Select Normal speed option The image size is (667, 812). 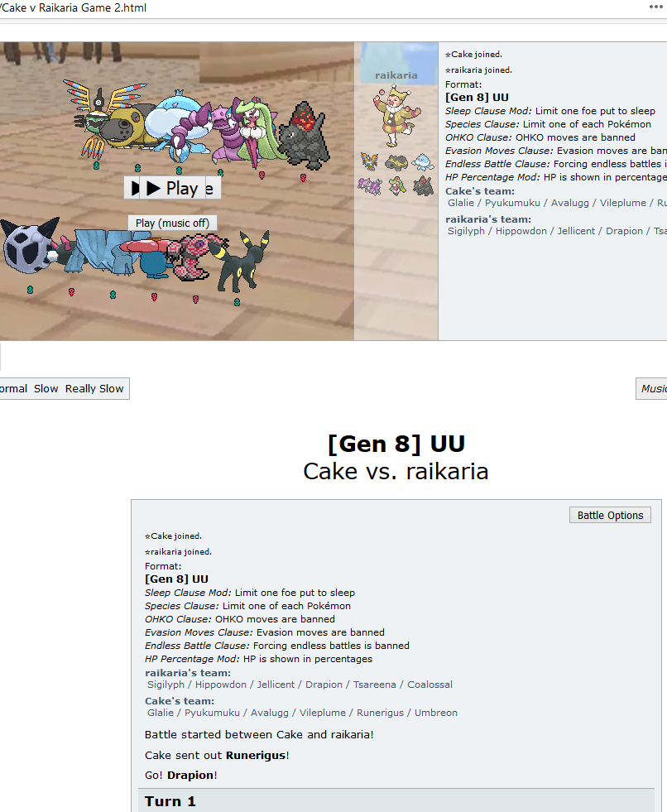(13, 388)
